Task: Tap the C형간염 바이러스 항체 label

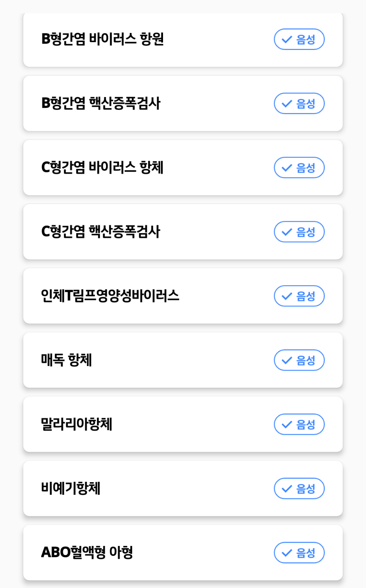Action: click(102, 167)
